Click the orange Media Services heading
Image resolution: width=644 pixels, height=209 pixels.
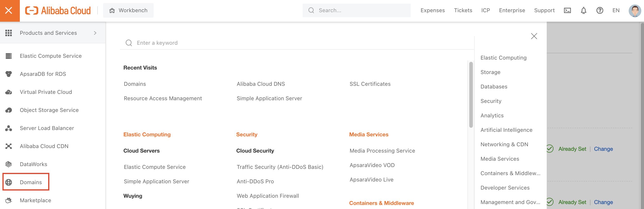[369, 135]
